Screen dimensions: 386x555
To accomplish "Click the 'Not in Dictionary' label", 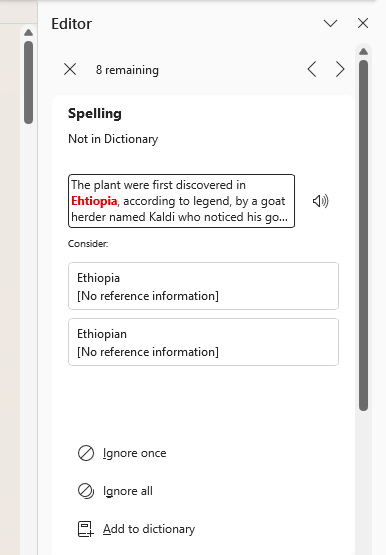I will [x=113, y=139].
